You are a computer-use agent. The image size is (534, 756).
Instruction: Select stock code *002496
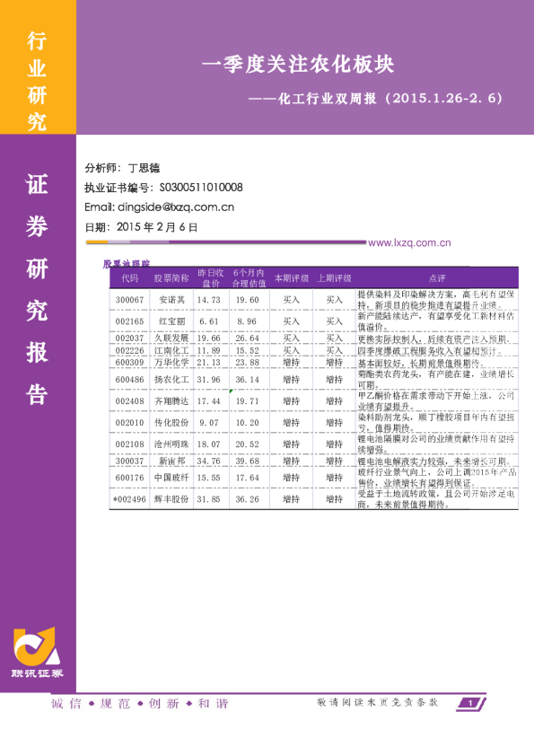click(129, 499)
